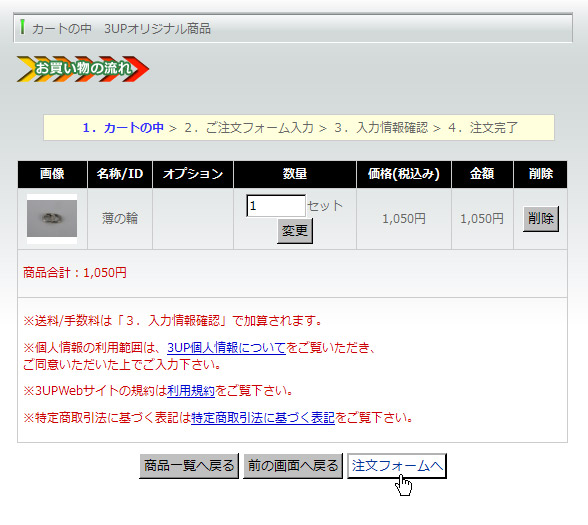The image size is (588, 525).
Task: Open the 利用規約 link
Action: tap(191, 391)
